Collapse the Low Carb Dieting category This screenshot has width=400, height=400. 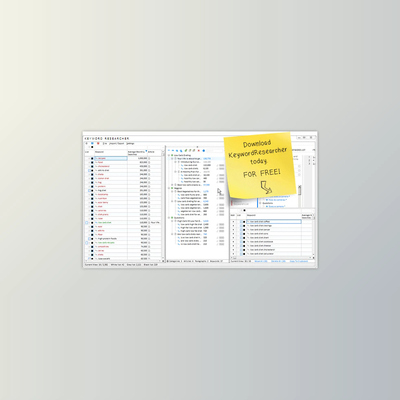coord(169,155)
